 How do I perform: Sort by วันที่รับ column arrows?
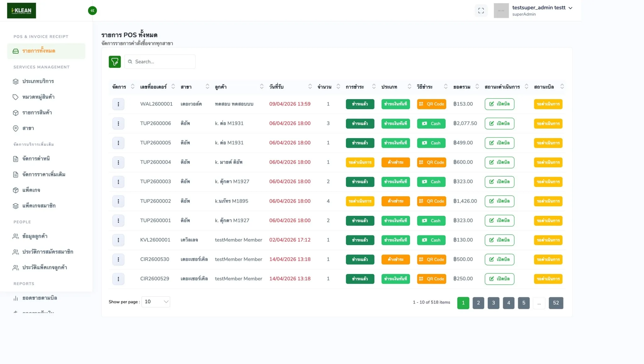(310, 87)
